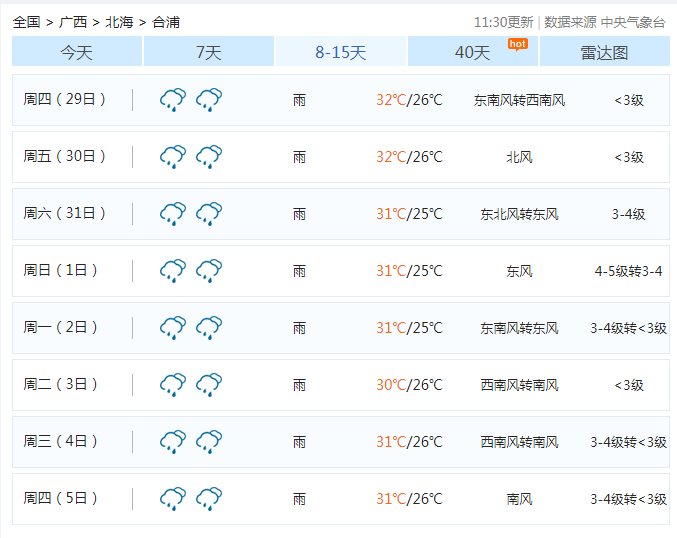Switch to the 今天 tab
This screenshot has width=677, height=538.
tap(77, 52)
